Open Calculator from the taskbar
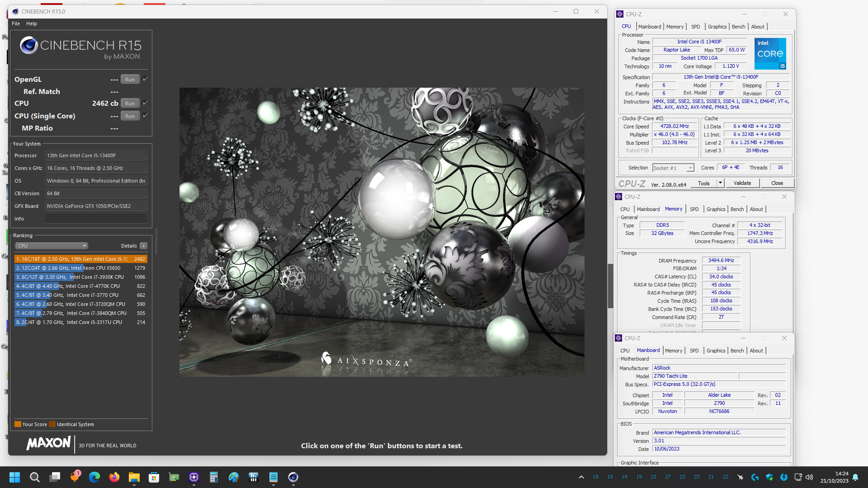This screenshot has width=868, height=488. point(214,477)
